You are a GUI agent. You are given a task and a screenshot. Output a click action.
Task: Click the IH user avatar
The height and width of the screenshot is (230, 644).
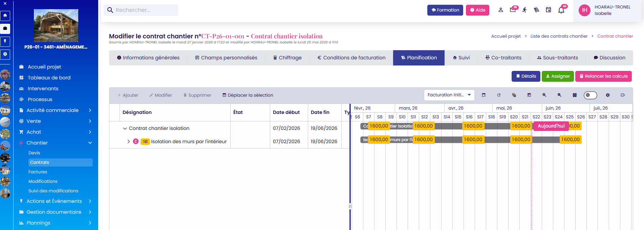(584, 10)
